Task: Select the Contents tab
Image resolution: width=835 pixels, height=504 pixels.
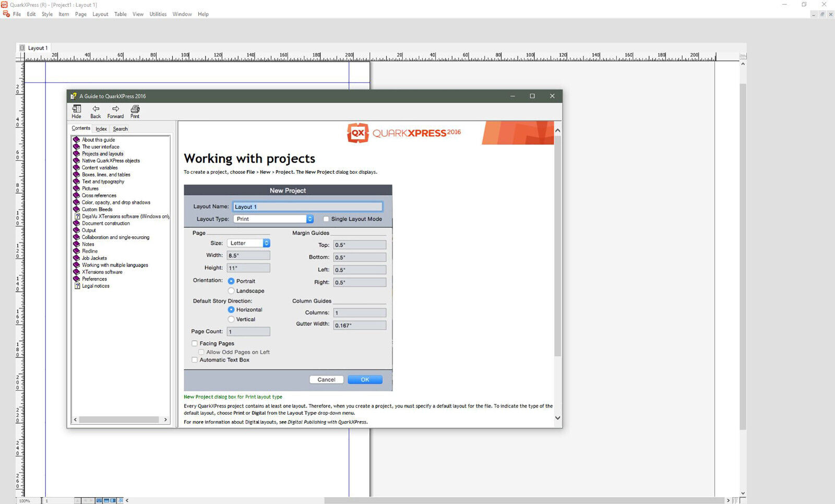Action: tap(81, 128)
